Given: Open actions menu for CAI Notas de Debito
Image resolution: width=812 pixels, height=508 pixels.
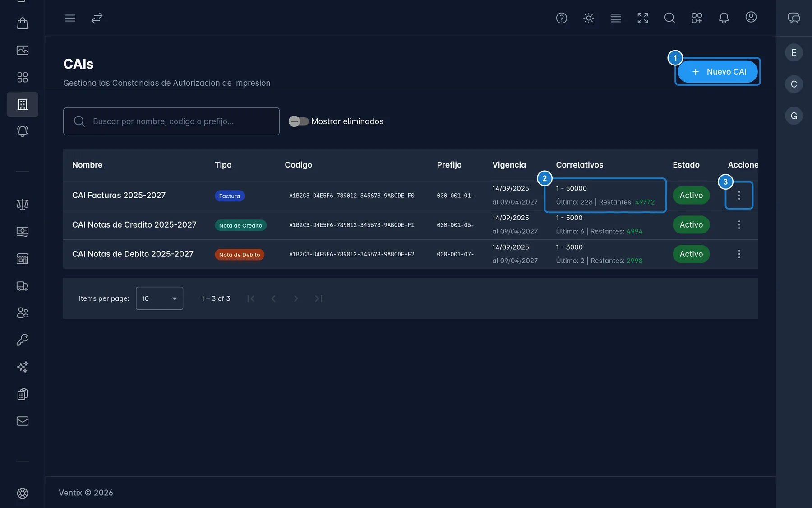Looking at the screenshot, I should pyautogui.click(x=739, y=254).
